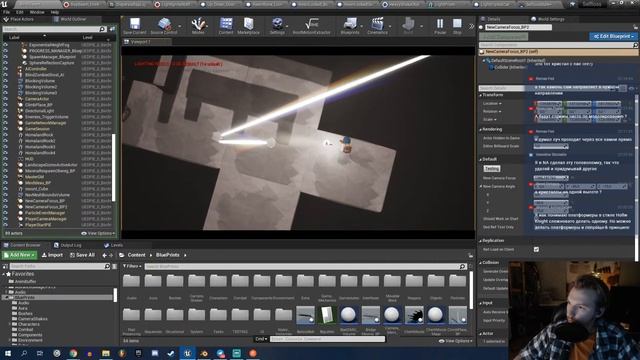Switch to the World Settings tab
Screen dimensions: 640x360
[547, 19]
